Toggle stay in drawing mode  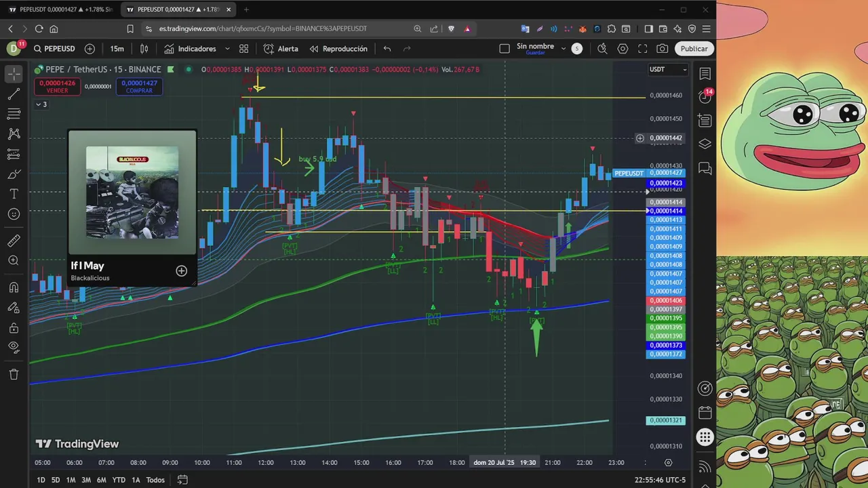pyautogui.click(x=14, y=308)
